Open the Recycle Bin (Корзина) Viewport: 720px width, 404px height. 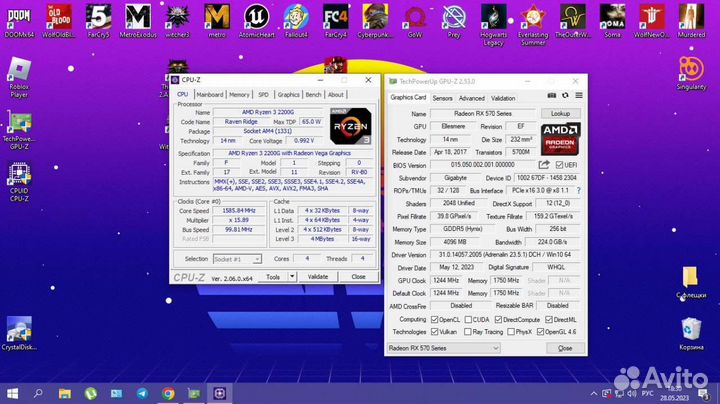coord(691,333)
